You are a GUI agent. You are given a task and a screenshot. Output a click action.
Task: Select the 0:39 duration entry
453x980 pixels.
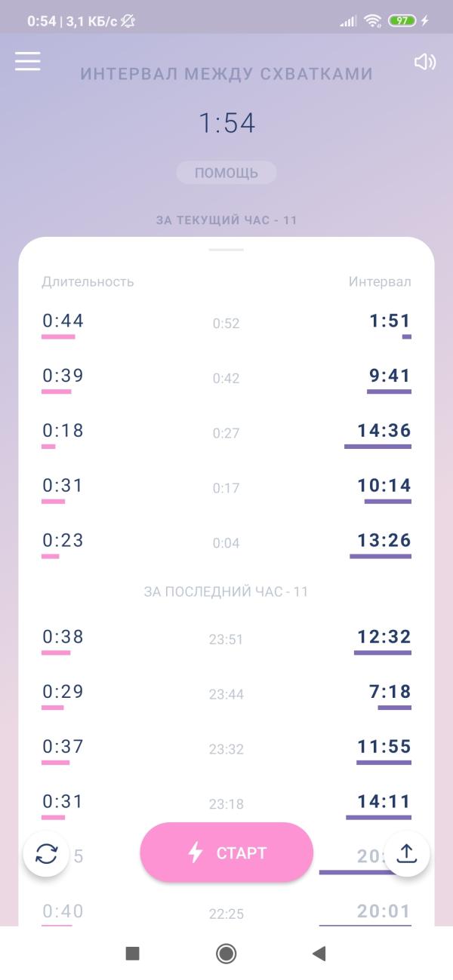(63, 376)
